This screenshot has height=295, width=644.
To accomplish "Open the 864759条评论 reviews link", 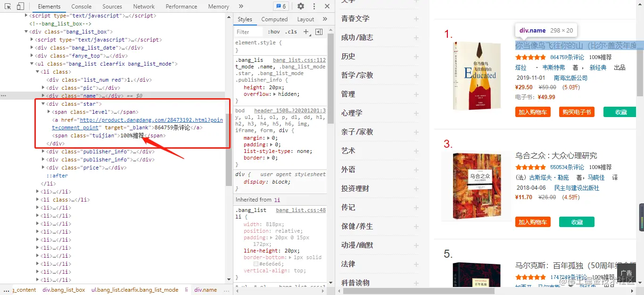I will tap(567, 58).
